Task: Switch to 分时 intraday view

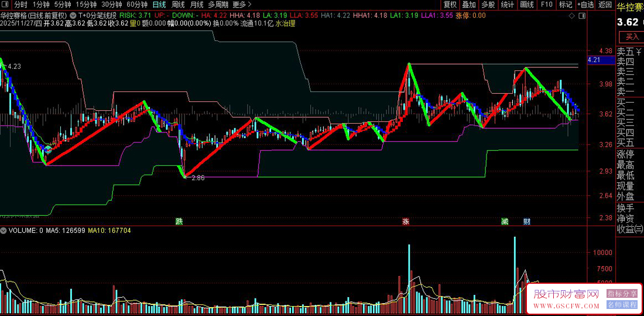Action: tap(20, 5)
